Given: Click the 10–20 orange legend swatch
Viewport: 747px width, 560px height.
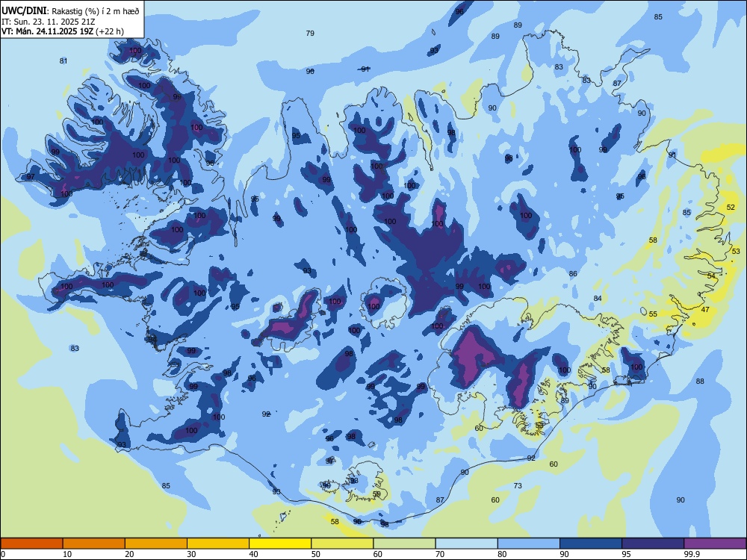Looking at the screenshot, I should tap(94, 544).
